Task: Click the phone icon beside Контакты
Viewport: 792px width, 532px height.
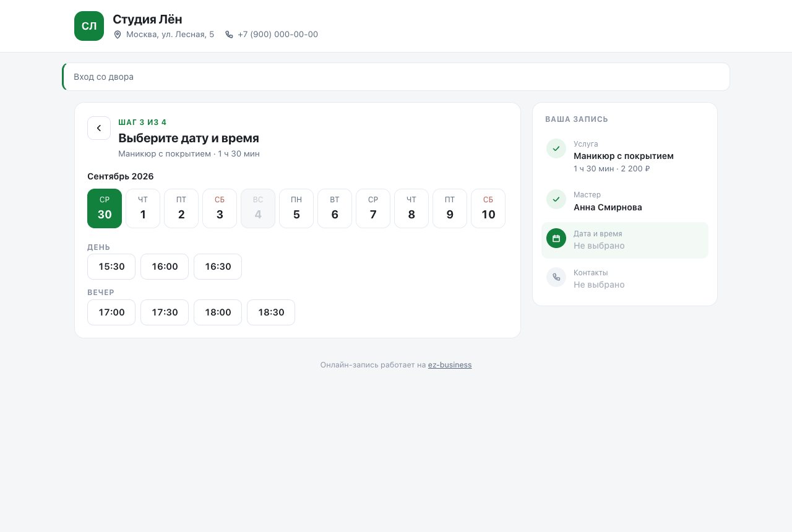Action: 556,277
